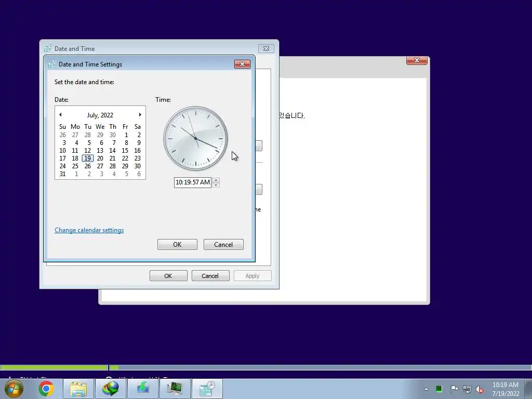The width and height of the screenshot is (532, 399).
Task: Go to previous month in calendar
Action: click(x=60, y=115)
